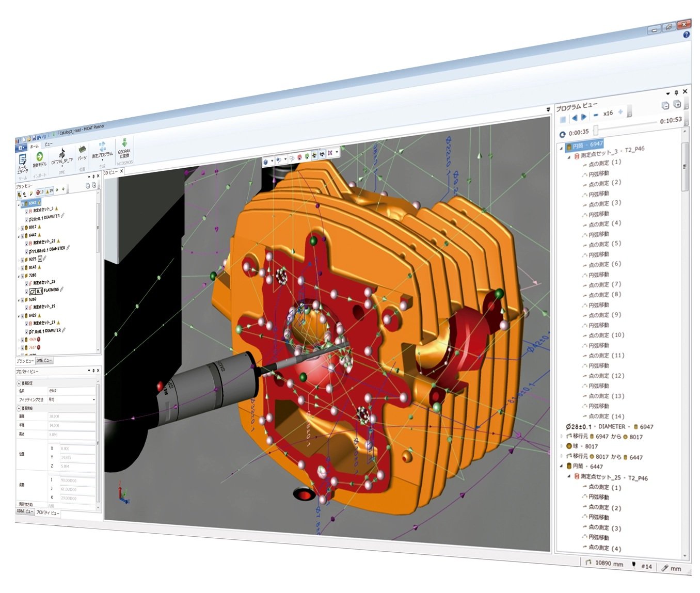Viewport: 700px width, 593px height.
Task: Expand all nodes in プログラム ビュー
Action: 677,104
